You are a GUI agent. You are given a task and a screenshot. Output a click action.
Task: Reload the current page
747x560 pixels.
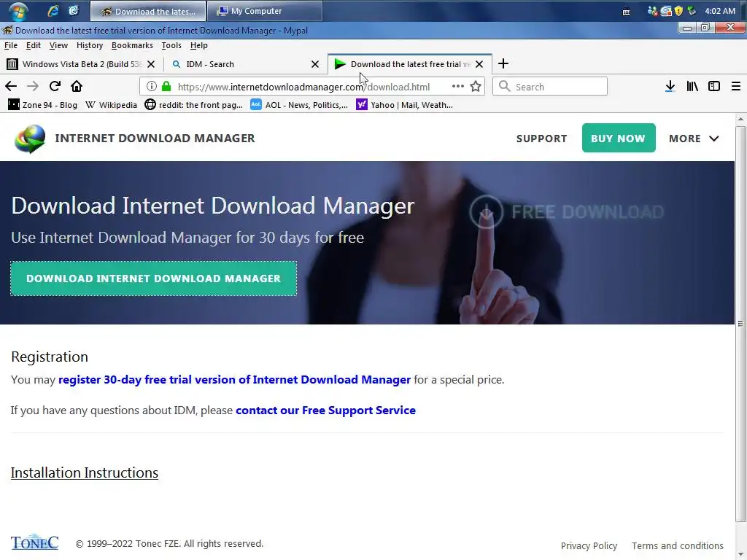coord(55,86)
